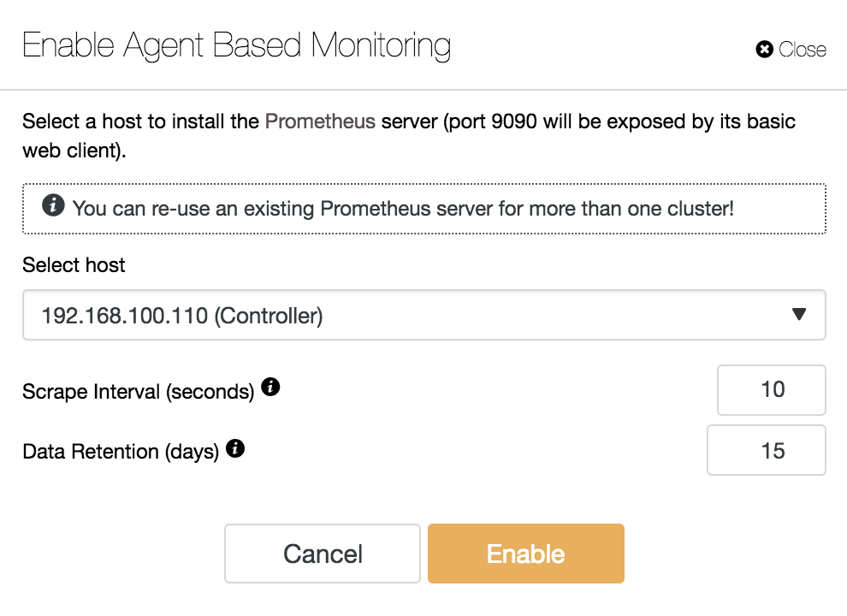Focus the Scrape Interval field showing 10
The image size is (847, 616).
point(772,390)
